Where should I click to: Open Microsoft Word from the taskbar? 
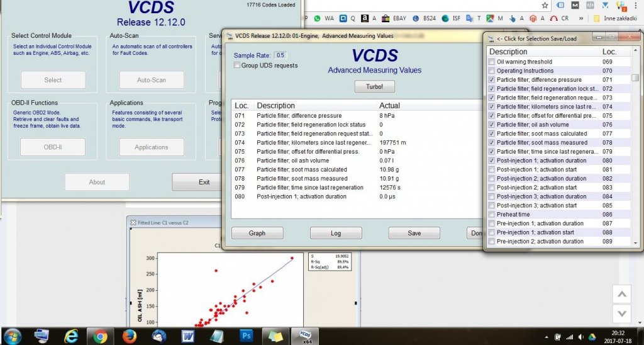pyautogui.click(x=187, y=336)
